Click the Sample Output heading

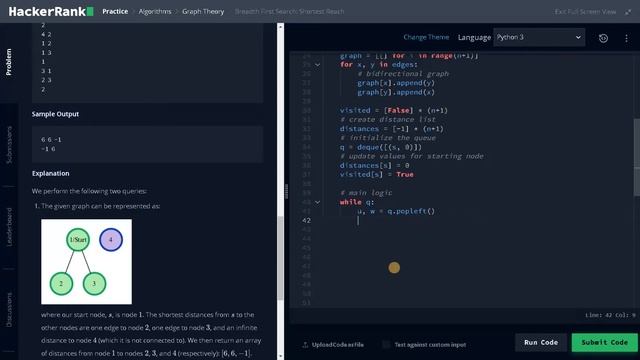tap(55, 114)
